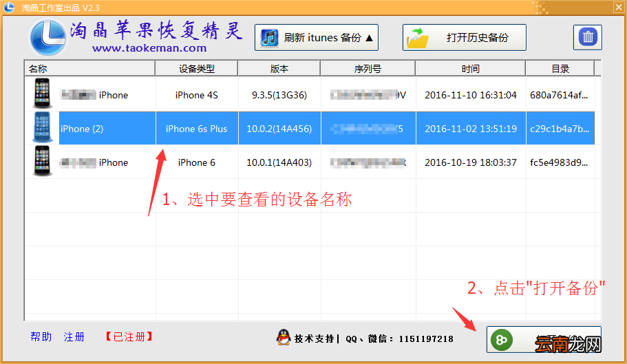
Task: Sort by 目录 column header
Action: [x=560, y=69]
